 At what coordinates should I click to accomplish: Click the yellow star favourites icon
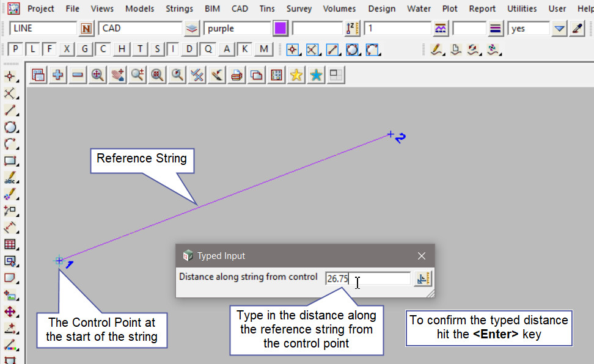coord(296,75)
